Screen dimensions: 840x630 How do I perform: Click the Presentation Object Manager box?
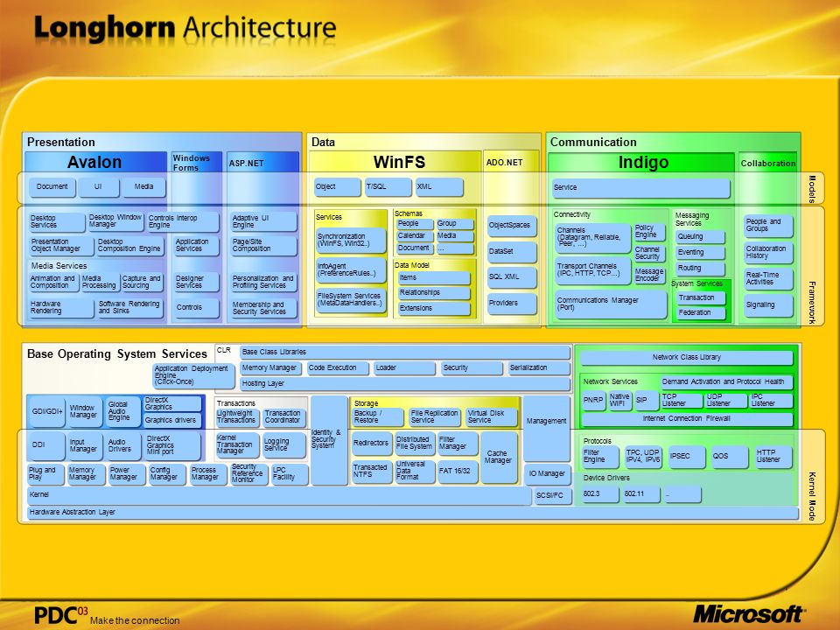61,246
